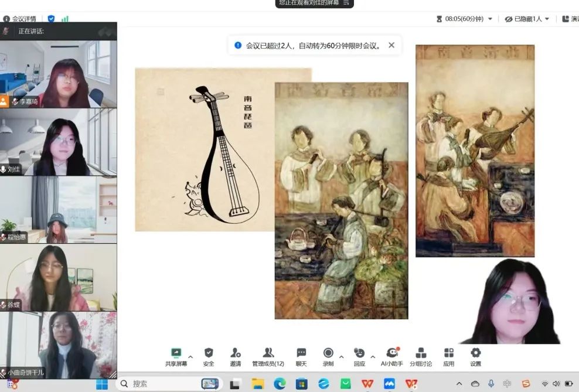Click the 共享屏幕 share screen icon
The width and height of the screenshot is (579, 392).
pyautogui.click(x=176, y=353)
